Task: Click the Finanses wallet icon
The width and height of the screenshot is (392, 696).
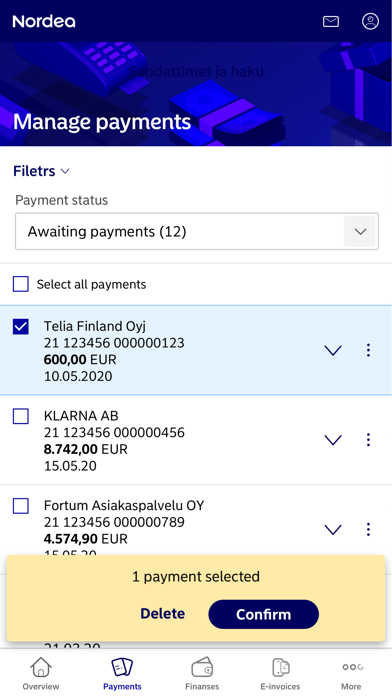Action: tap(202, 668)
